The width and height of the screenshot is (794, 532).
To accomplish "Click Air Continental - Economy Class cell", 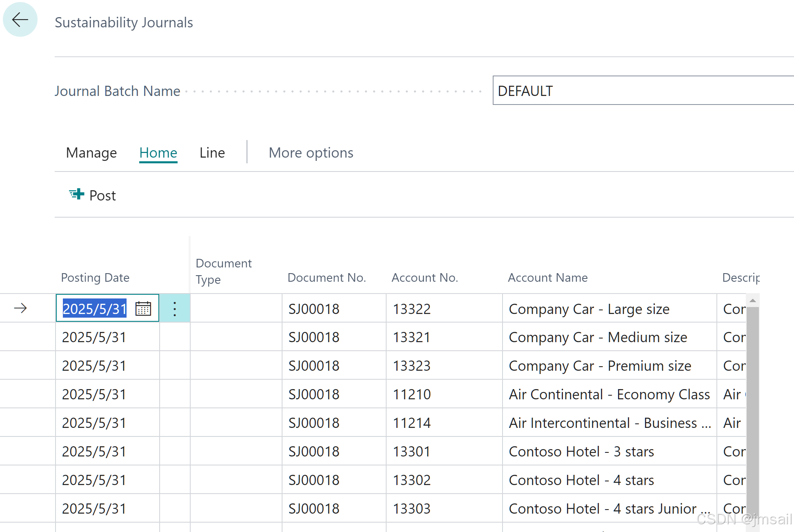I will pyautogui.click(x=610, y=394).
